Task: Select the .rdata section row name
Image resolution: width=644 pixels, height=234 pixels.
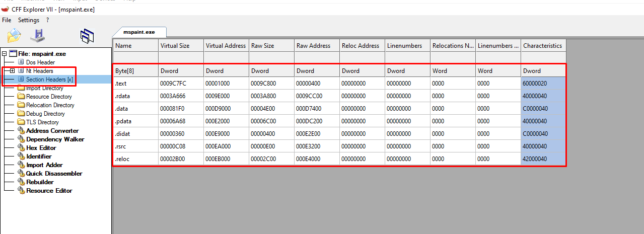Action: [135, 96]
